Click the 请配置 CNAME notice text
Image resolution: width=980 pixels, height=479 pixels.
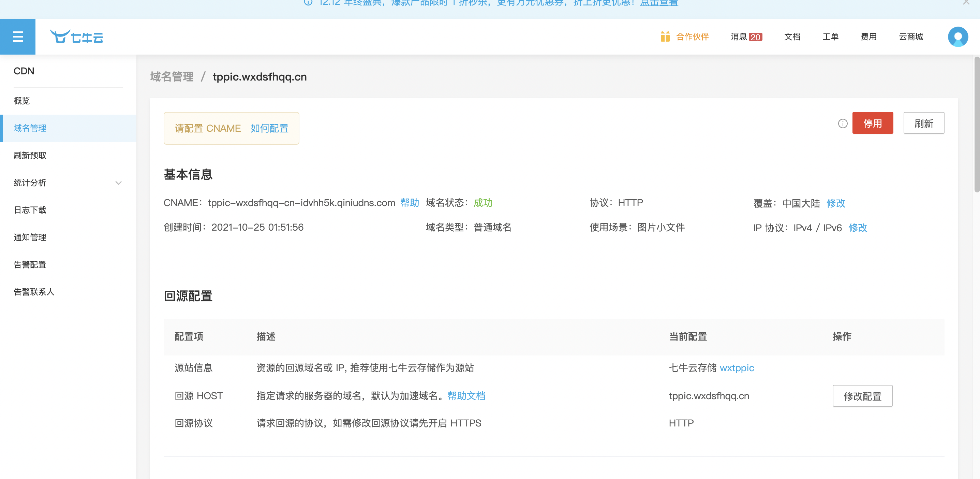(208, 128)
